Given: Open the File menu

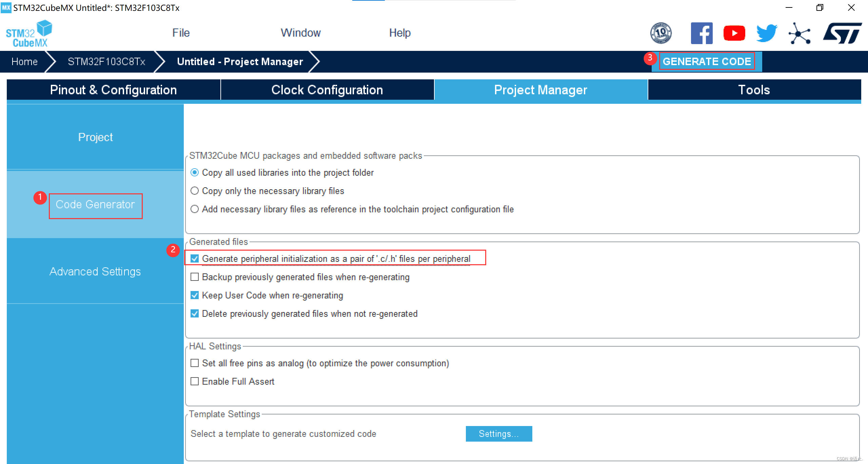Looking at the screenshot, I should [x=181, y=33].
